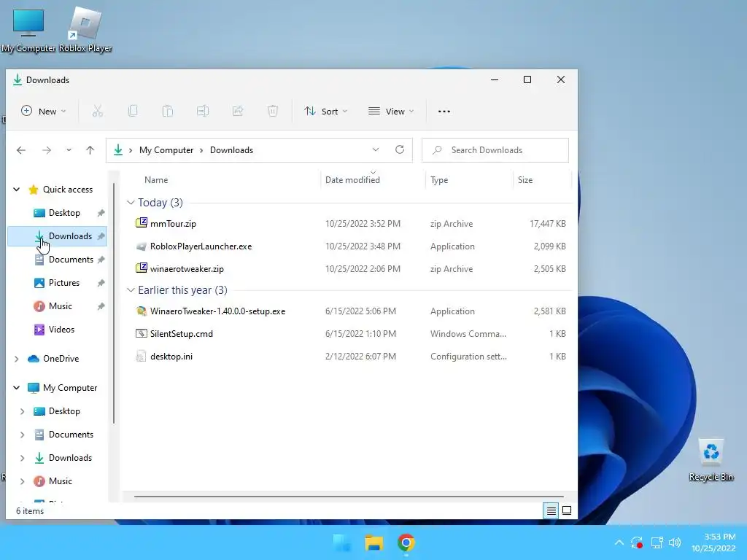Click the Paste clipboard icon

168,111
